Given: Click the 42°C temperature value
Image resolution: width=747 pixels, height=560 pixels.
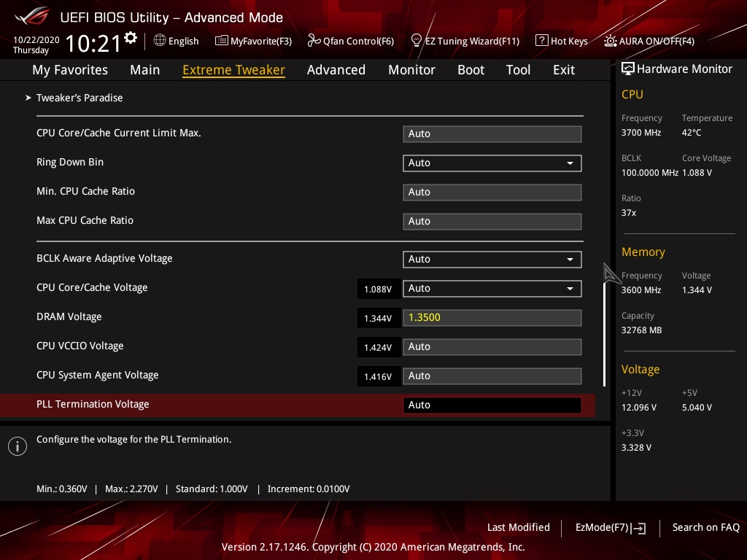Looking at the screenshot, I should [x=692, y=133].
